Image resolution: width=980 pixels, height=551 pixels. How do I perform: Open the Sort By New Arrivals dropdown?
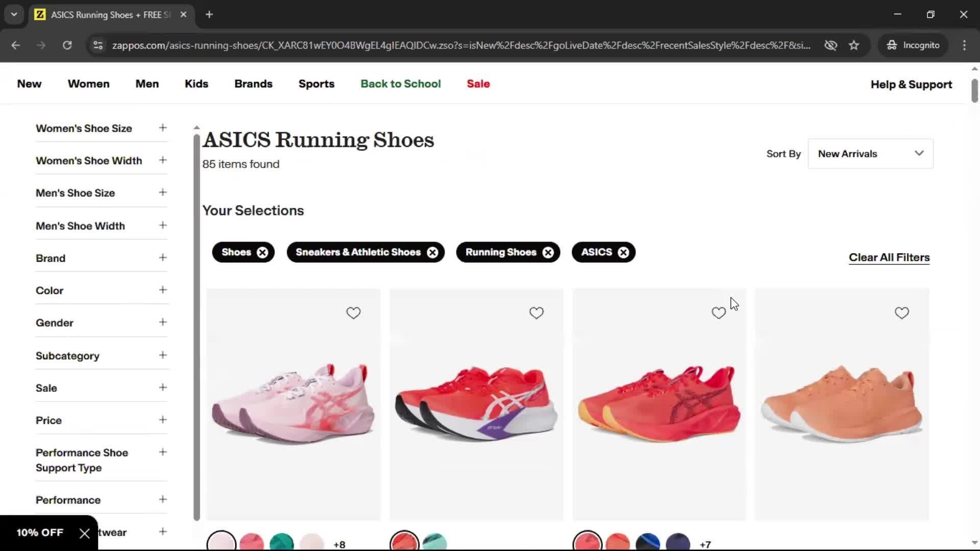pyautogui.click(x=870, y=154)
